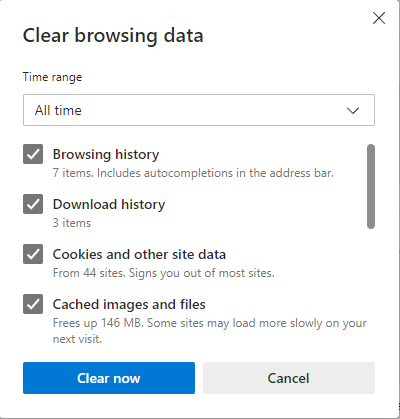The image size is (400, 419).
Task: Click the '7 items' autocompletions description
Action: pos(193,173)
